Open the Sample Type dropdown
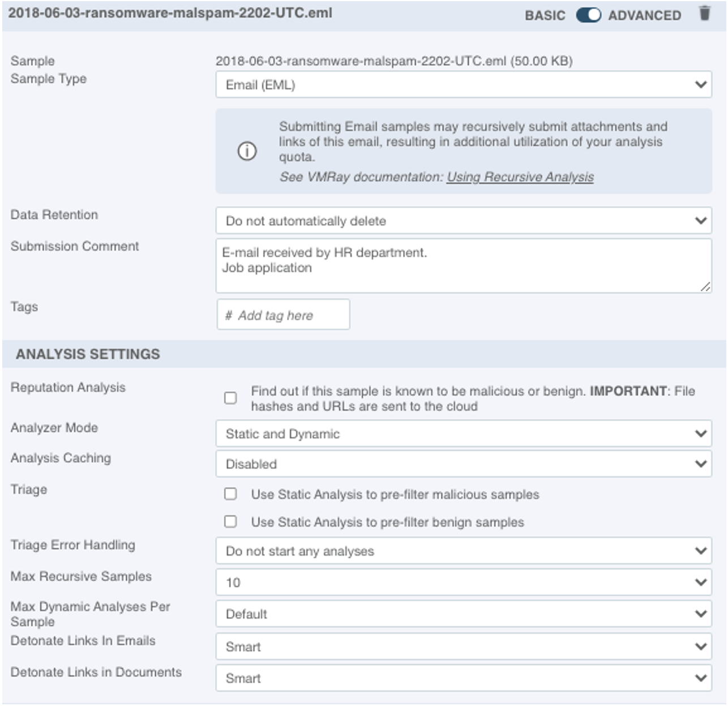This screenshot has width=728, height=706. 463,85
